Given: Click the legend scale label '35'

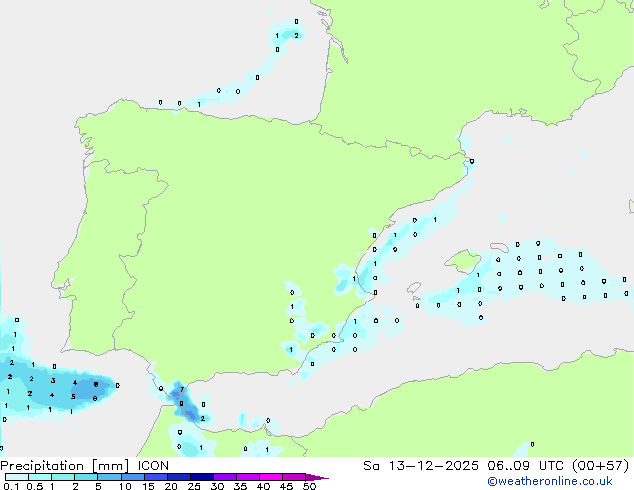Looking at the screenshot, I should (x=240, y=486).
